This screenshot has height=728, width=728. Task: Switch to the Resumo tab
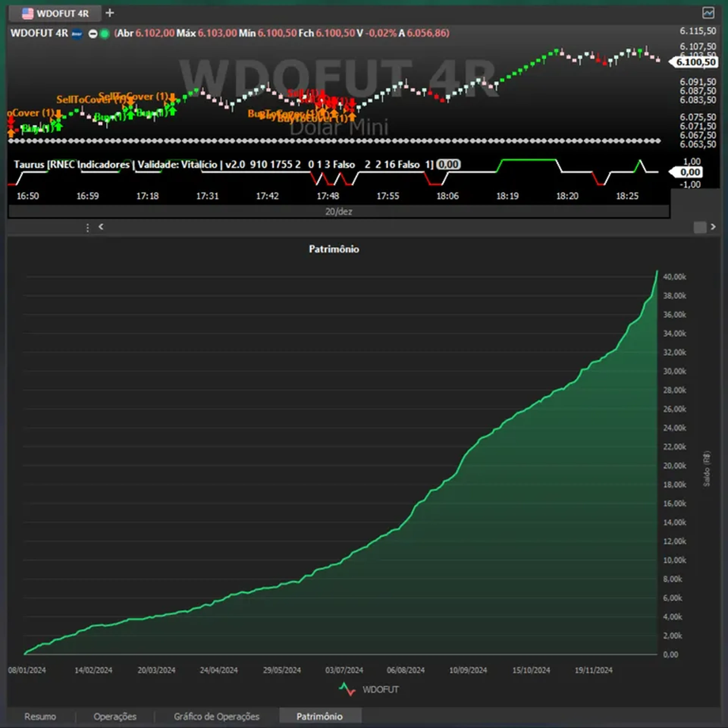pos(40,716)
